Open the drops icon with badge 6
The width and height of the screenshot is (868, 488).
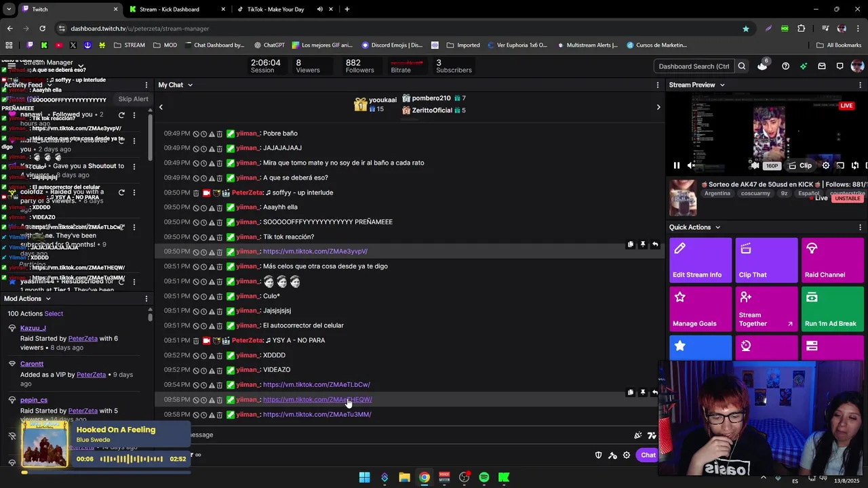pos(762,65)
